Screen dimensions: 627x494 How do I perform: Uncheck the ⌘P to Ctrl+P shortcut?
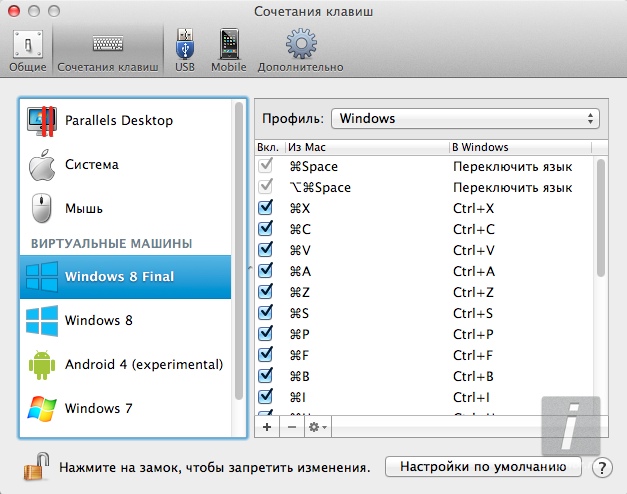tap(266, 334)
